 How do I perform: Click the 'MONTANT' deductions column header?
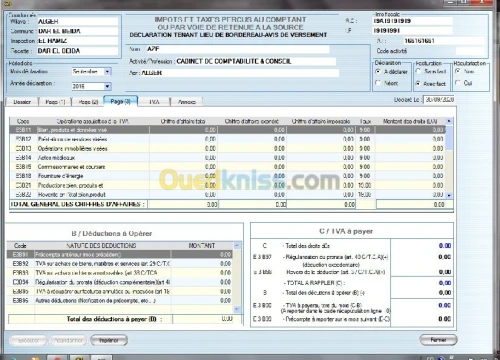(x=202, y=246)
